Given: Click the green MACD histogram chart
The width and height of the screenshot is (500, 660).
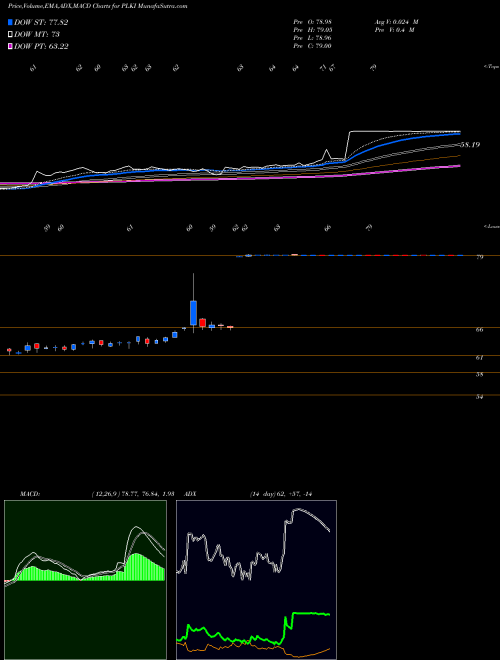Looking at the screenshot, I should click(x=85, y=580).
